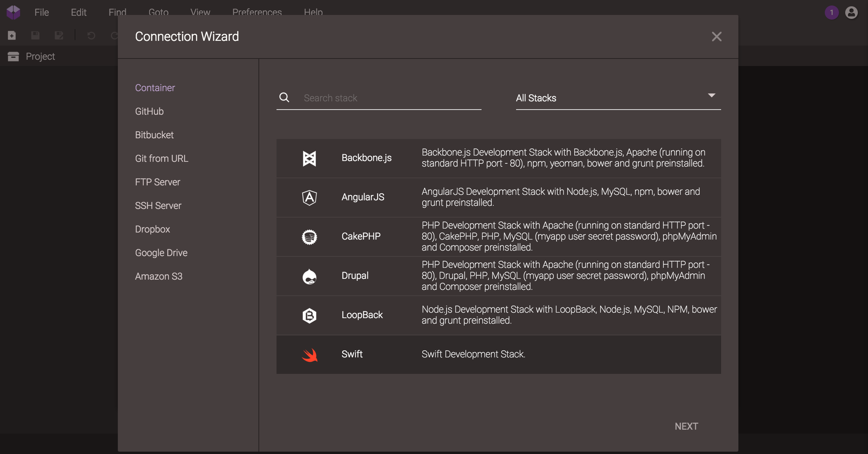Viewport: 868px width, 454px height.
Task: Click the Connection Wizard title
Action: (x=187, y=37)
